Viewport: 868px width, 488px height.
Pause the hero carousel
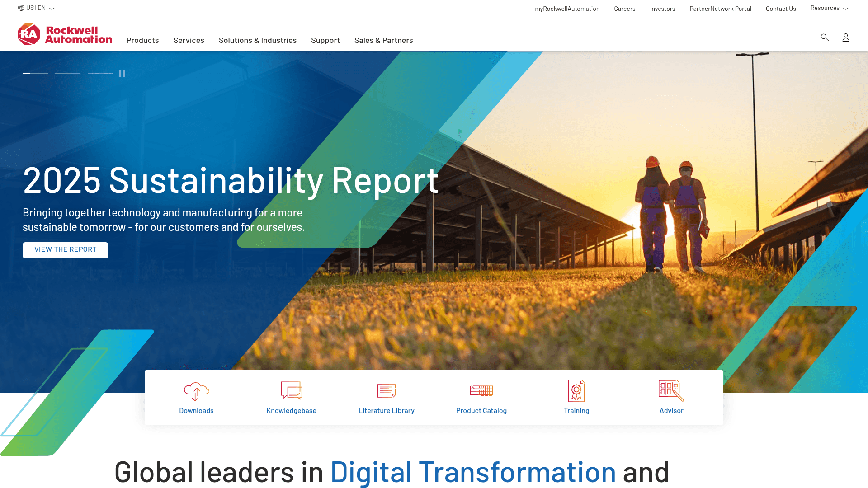tap(122, 73)
